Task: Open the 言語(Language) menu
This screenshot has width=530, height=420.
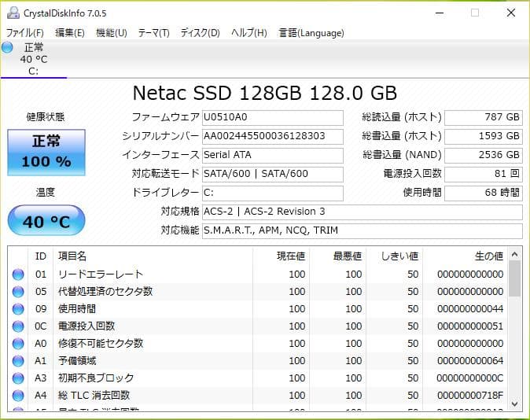Action: pos(311,33)
